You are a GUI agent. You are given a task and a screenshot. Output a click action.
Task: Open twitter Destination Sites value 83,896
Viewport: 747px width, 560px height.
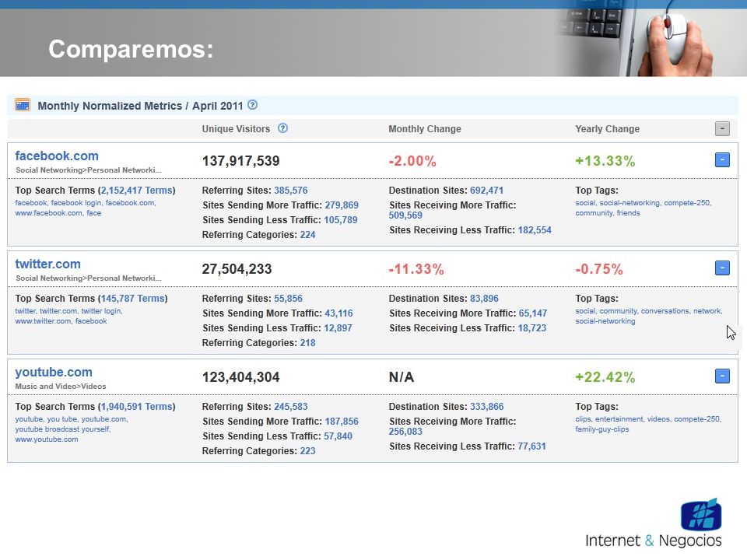(484, 299)
